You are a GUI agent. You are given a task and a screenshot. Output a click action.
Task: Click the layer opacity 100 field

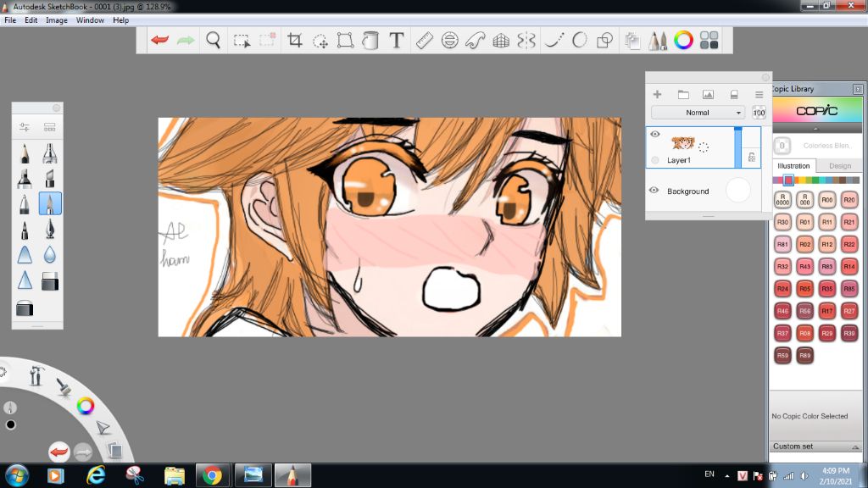pyautogui.click(x=759, y=113)
